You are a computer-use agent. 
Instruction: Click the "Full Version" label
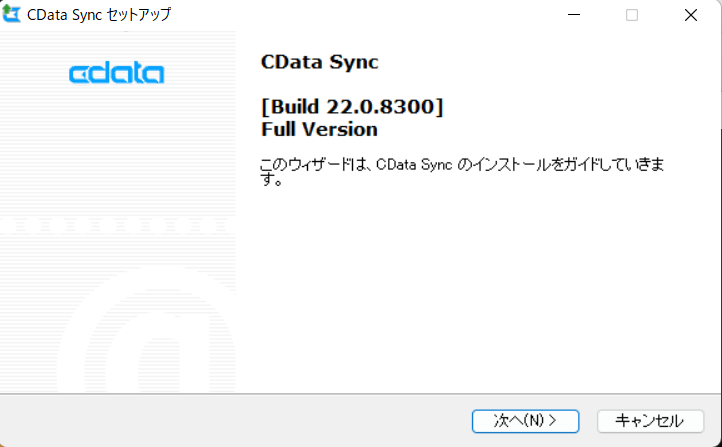319,129
